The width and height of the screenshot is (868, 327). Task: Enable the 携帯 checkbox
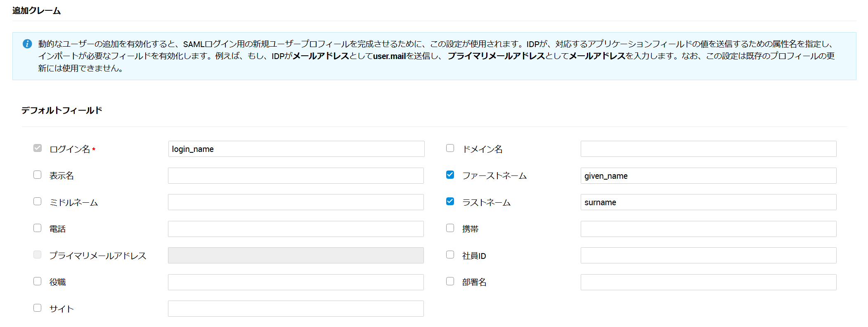tap(450, 228)
